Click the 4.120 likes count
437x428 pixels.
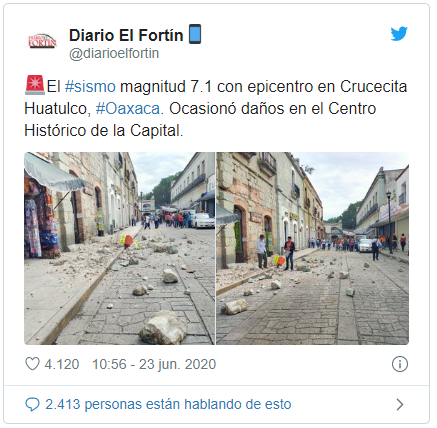(62, 364)
